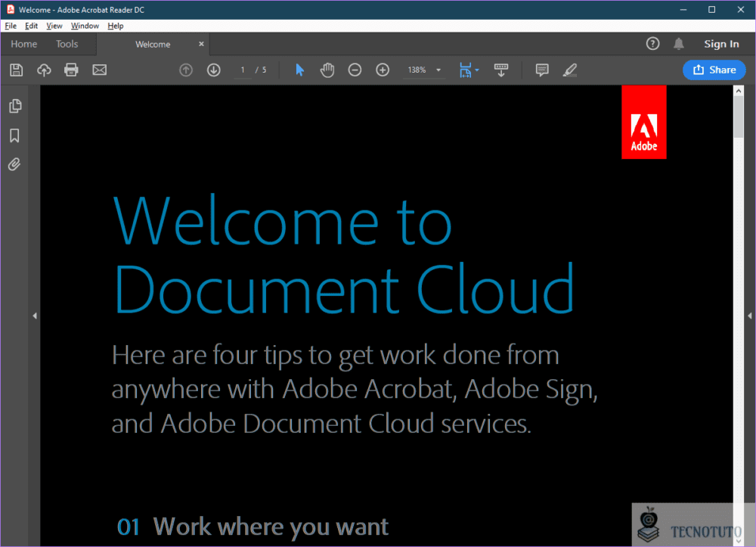Click the '01 Work where you want' heading
The width and height of the screenshot is (756, 547).
pyautogui.click(x=253, y=527)
